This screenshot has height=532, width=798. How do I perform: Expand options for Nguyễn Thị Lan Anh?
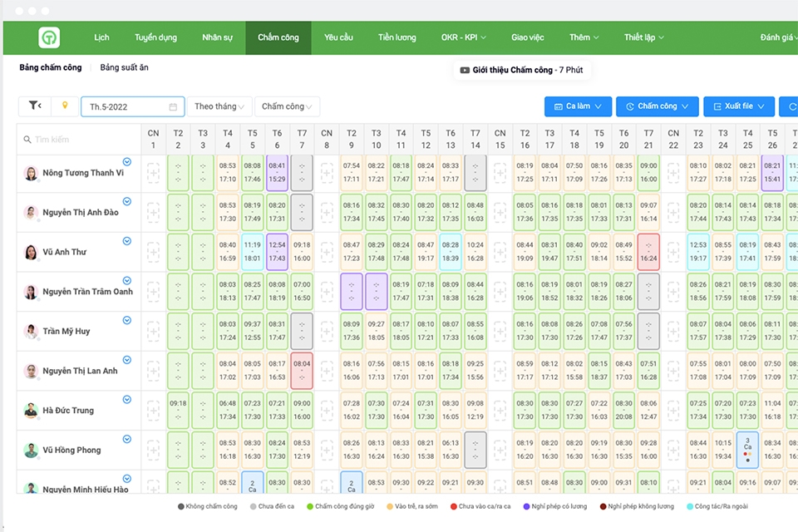[127, 360]
